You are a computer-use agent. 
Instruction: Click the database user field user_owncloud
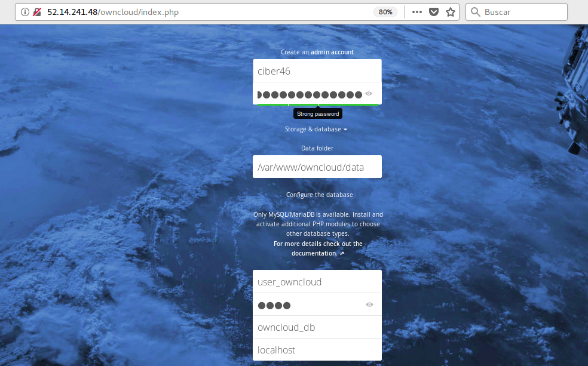317,282
